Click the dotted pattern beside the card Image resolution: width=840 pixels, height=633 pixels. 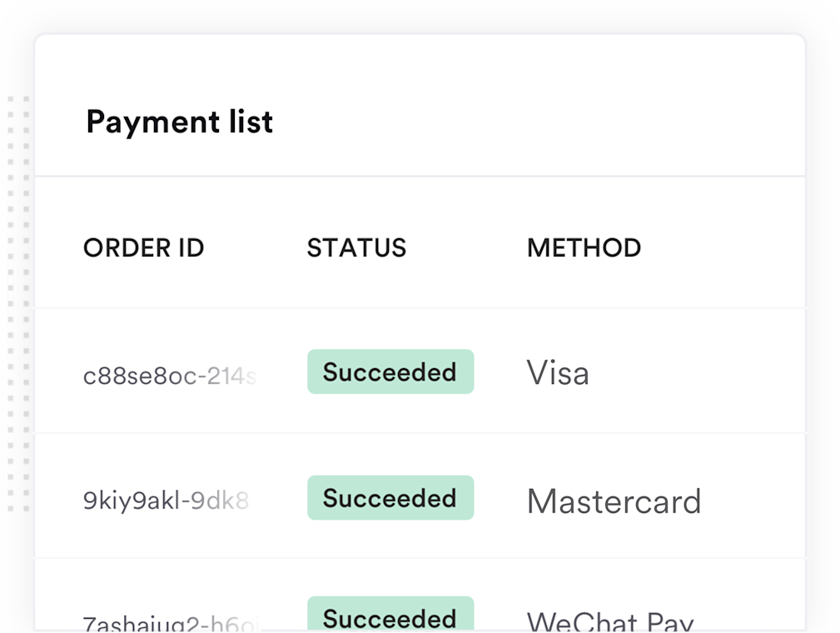18,303
